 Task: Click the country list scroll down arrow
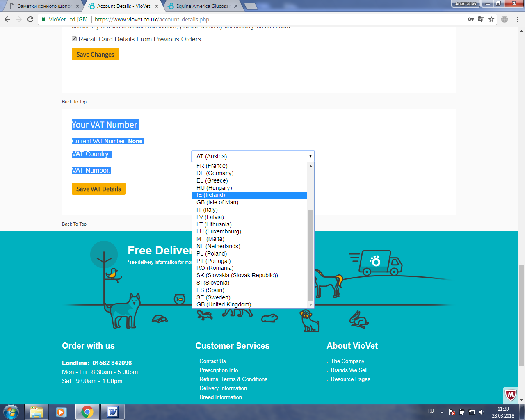click(310, 305)
